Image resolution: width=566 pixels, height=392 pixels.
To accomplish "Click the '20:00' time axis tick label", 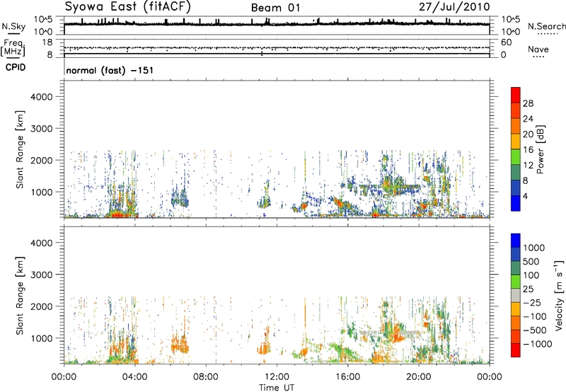I will point(419,377).
